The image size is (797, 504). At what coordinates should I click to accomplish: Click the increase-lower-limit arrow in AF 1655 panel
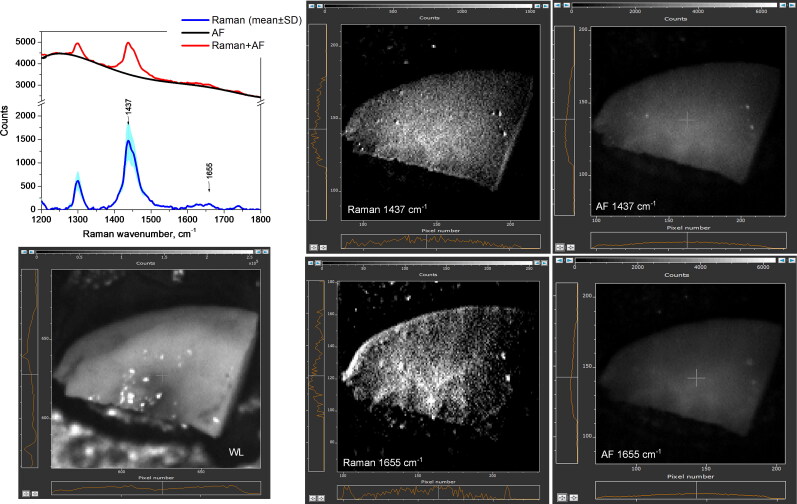click(568, 261)
